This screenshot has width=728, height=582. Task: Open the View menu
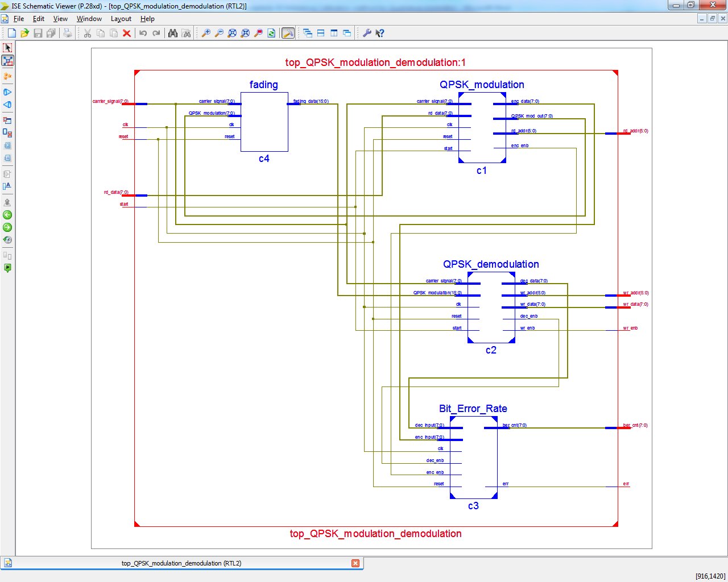[x=60, y=19]
